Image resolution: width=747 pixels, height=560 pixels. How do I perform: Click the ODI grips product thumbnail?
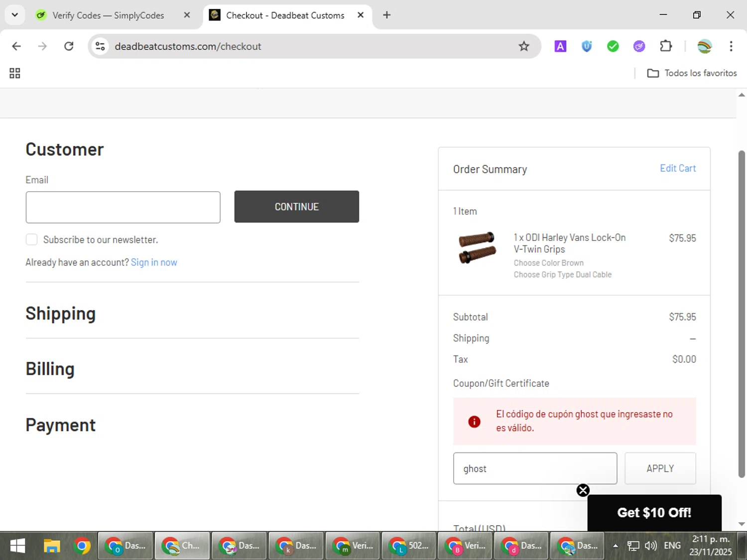477,247
